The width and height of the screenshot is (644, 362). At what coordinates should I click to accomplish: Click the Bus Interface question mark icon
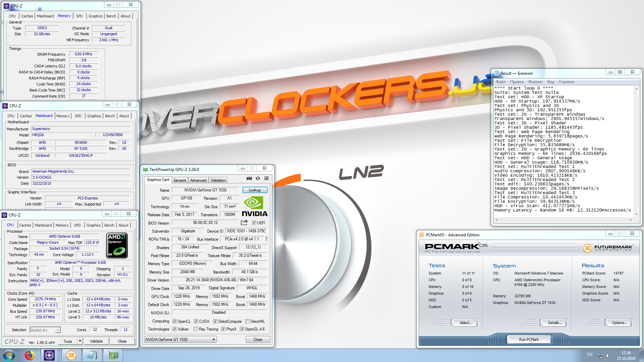point(266,239)
